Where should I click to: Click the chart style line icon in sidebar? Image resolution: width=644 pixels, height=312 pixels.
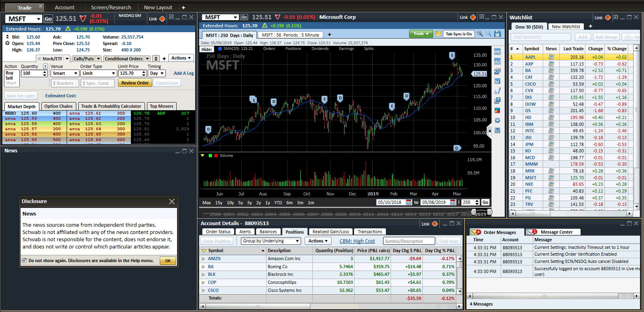point(497,61)
